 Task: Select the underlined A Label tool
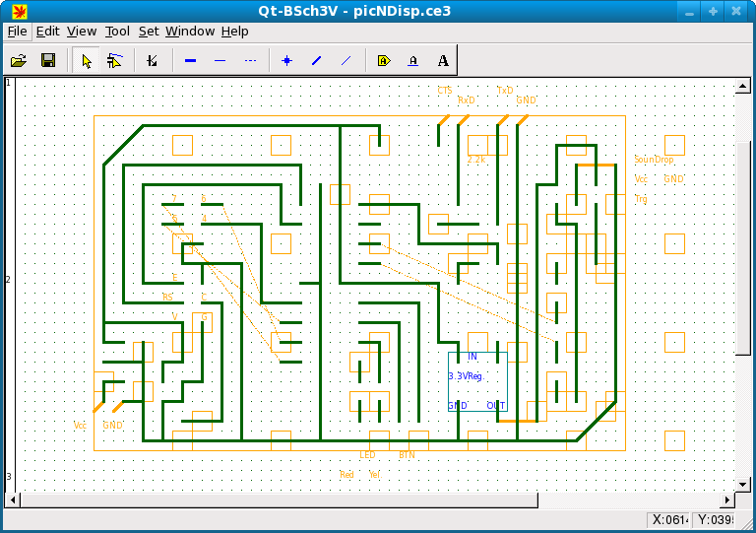pyautogui.click(x=413, y=61)
